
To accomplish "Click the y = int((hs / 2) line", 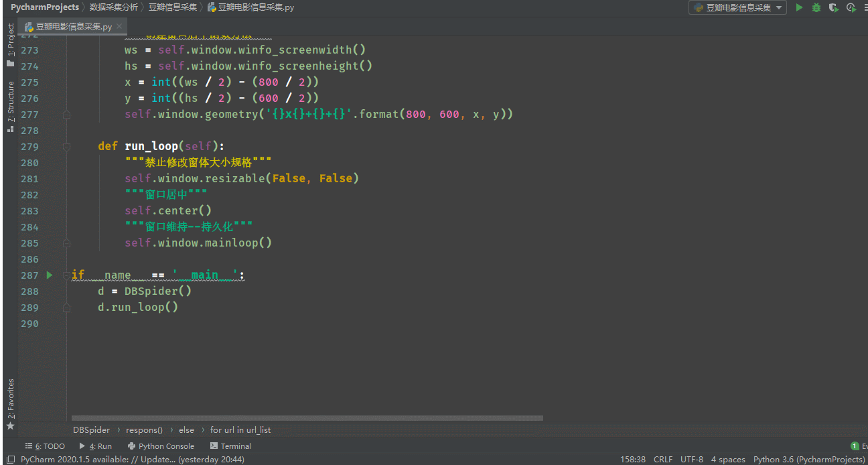I will (x=222, y=98).
